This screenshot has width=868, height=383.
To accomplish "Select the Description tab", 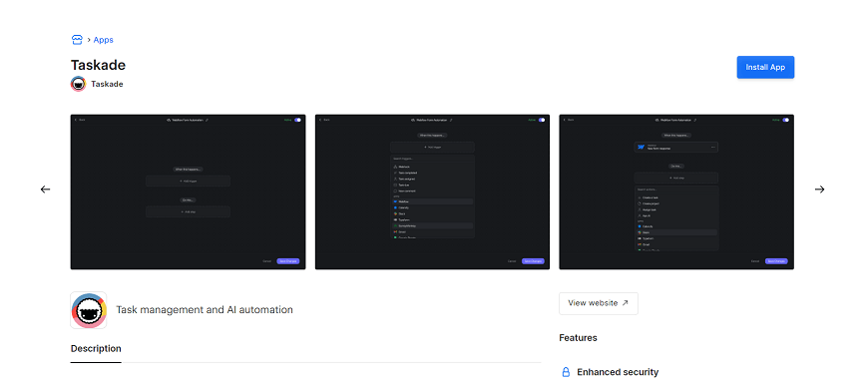I will (96, 349).
